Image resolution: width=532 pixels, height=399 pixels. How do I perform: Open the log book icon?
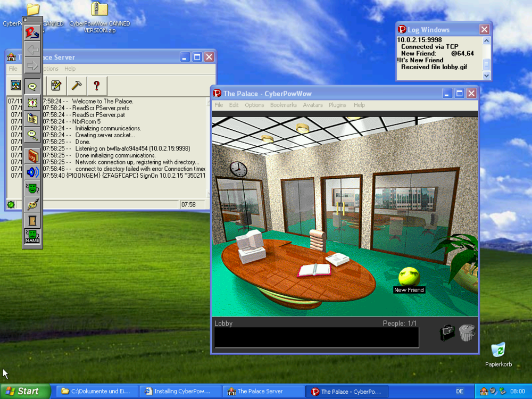click(x=32, y=156)
